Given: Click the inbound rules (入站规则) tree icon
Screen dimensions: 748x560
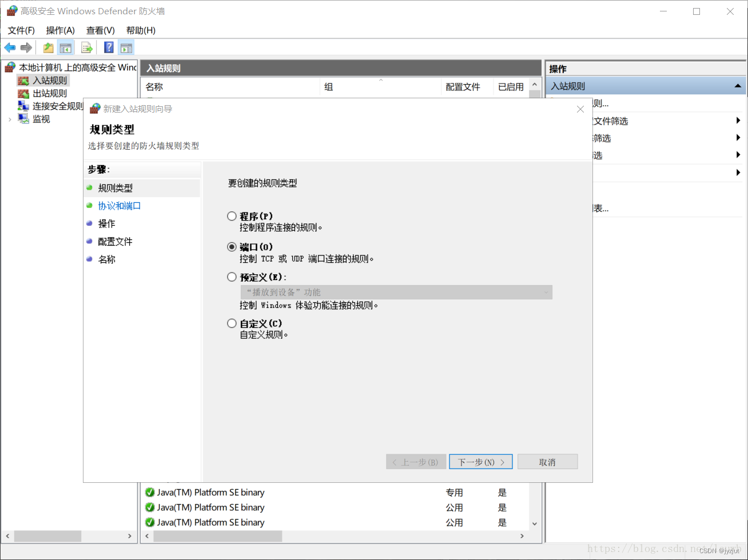Looking at the screenshot, I should point(23,81).
